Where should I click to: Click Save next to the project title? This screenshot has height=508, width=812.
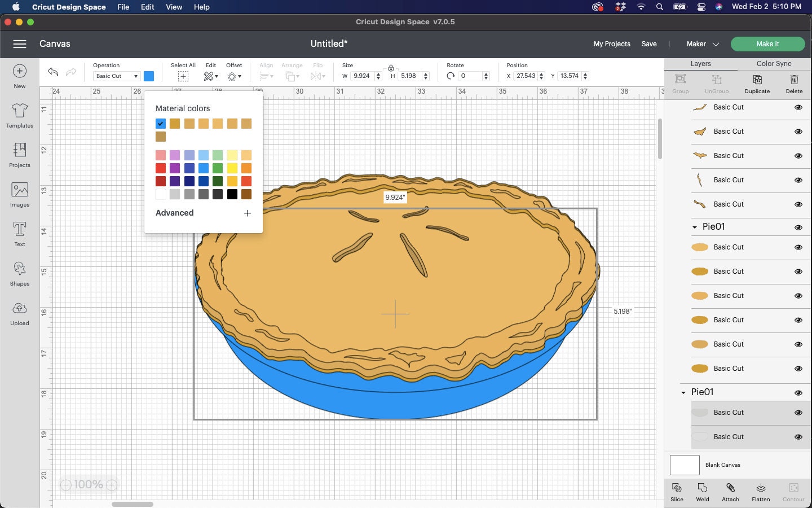pos(648,43)
